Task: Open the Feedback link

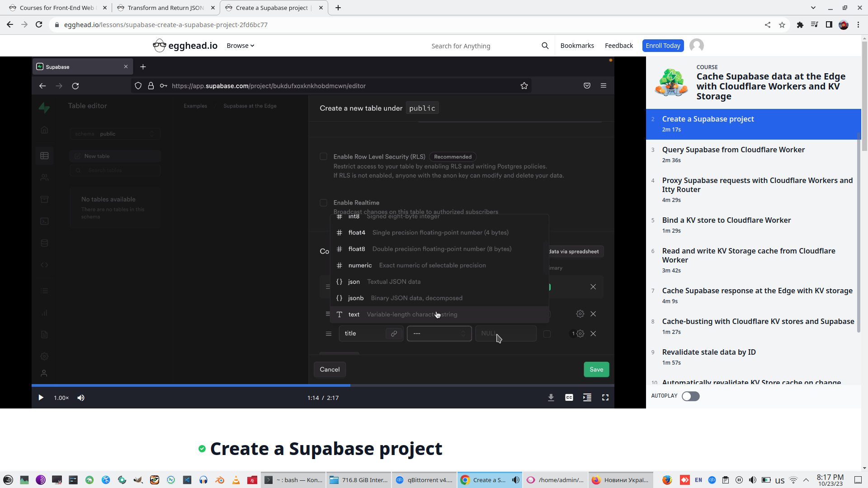Action: tap(618, 46)
